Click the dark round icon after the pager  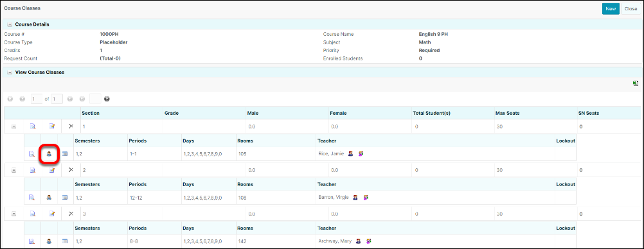point(107,99)
